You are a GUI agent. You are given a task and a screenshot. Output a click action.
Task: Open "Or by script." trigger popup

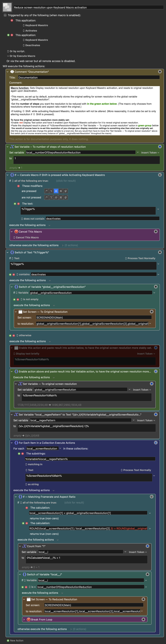[16, 51]
